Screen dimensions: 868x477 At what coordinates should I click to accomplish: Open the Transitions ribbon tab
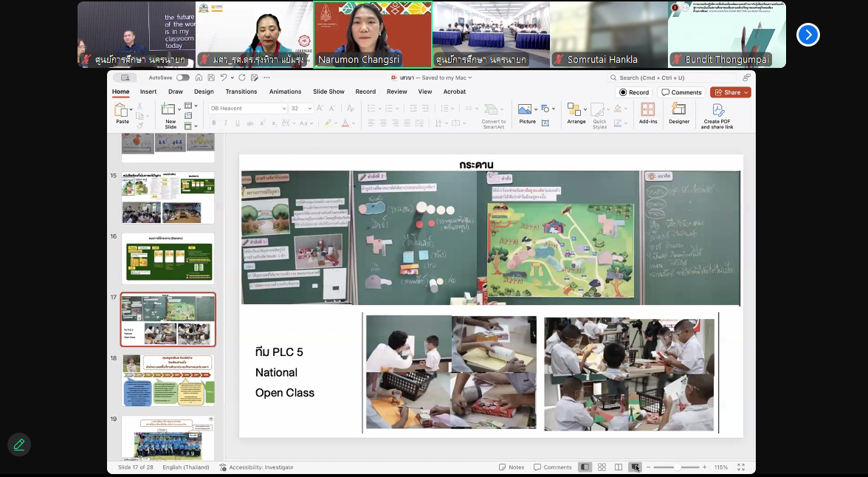click(x=241, y=92)
